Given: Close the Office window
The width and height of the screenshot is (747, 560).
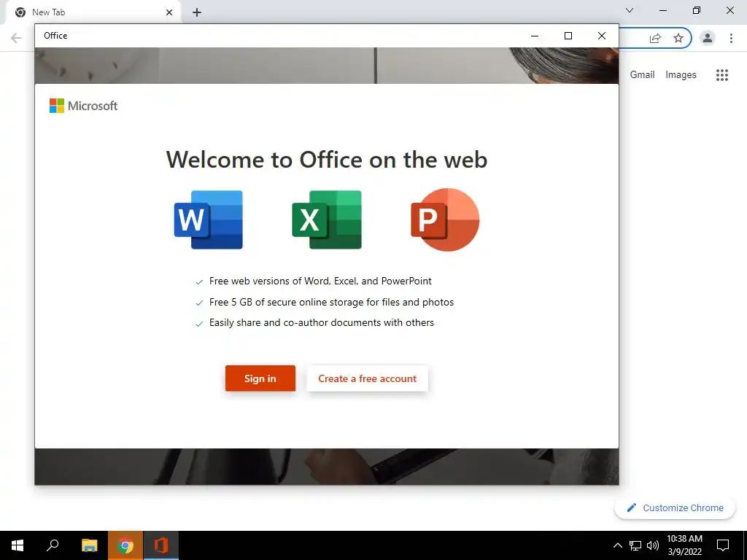Looking at the screenshot, I should [x=602, y=36].
